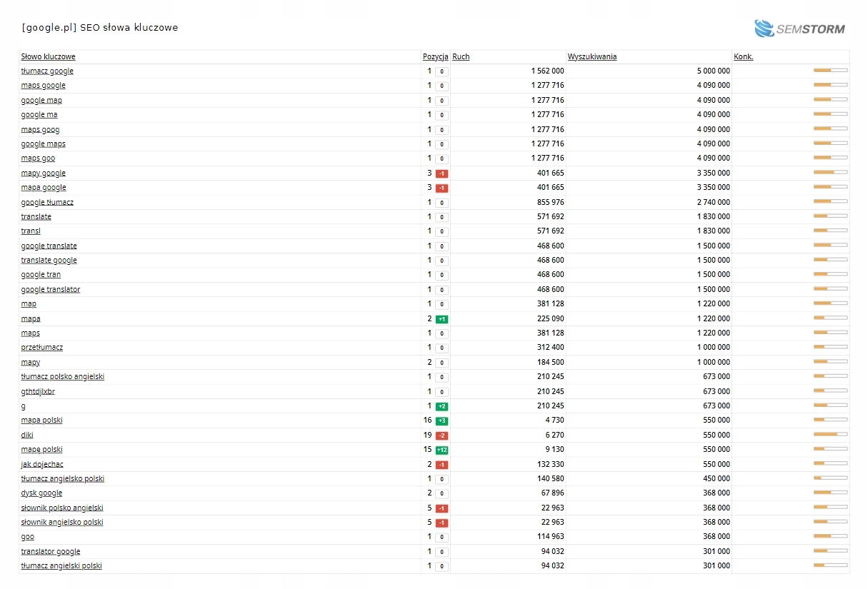Sort by Pozycja column header
Image resolution: width=868 pixels, height=589 pixels.
(x=436, y=57)
